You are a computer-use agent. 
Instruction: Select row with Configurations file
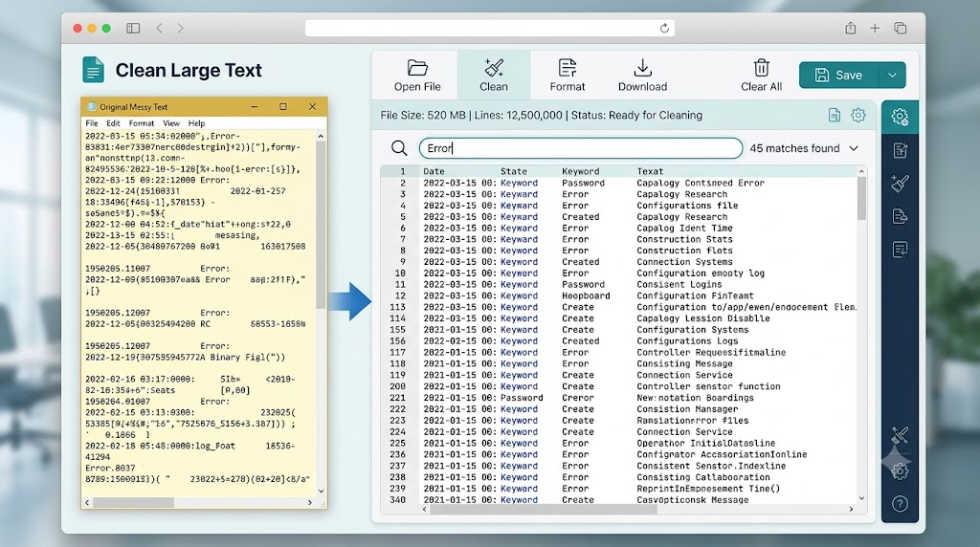(x=619, y=206)
